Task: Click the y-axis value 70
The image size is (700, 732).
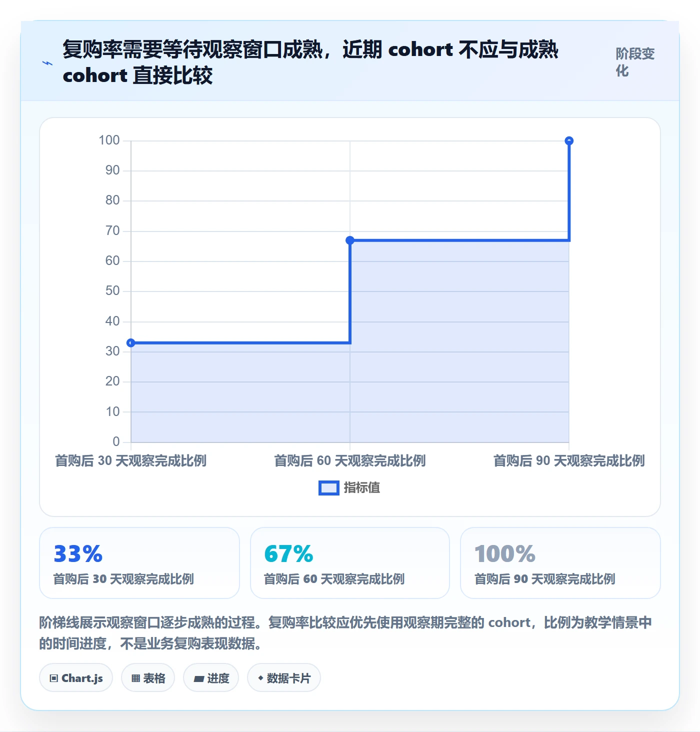Action: [x=113, y=231]
